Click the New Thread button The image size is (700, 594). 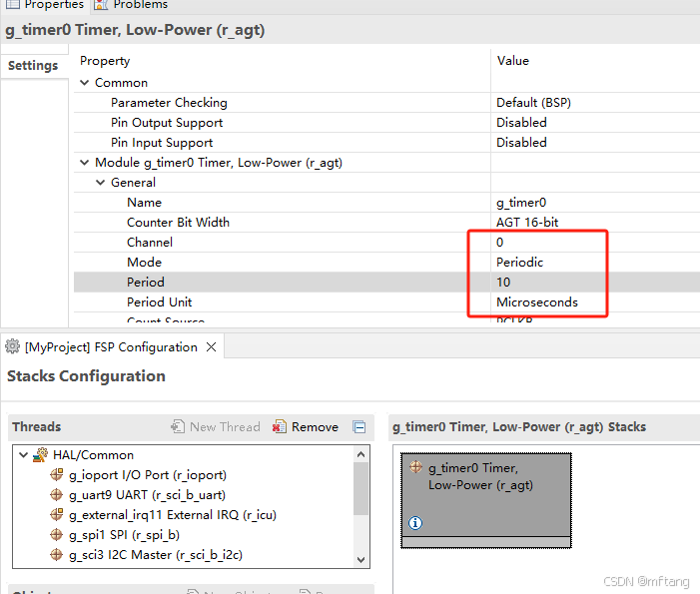tap(216, 426)
